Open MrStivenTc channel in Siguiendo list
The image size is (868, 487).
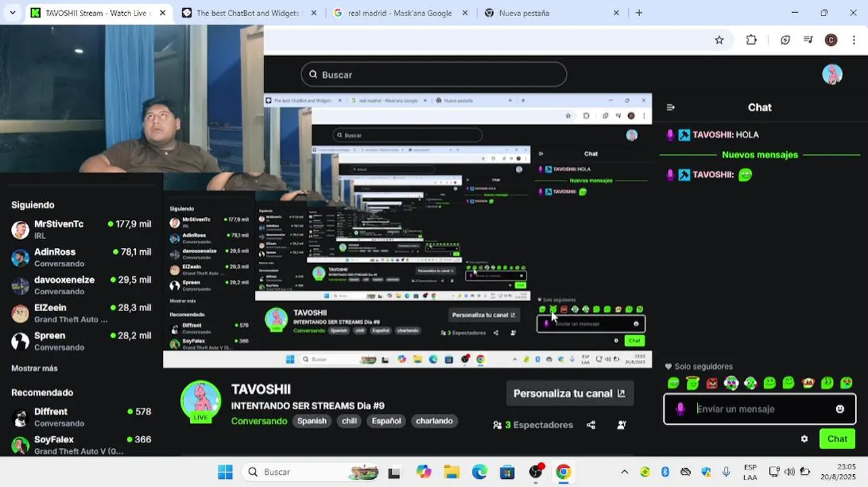81,229
